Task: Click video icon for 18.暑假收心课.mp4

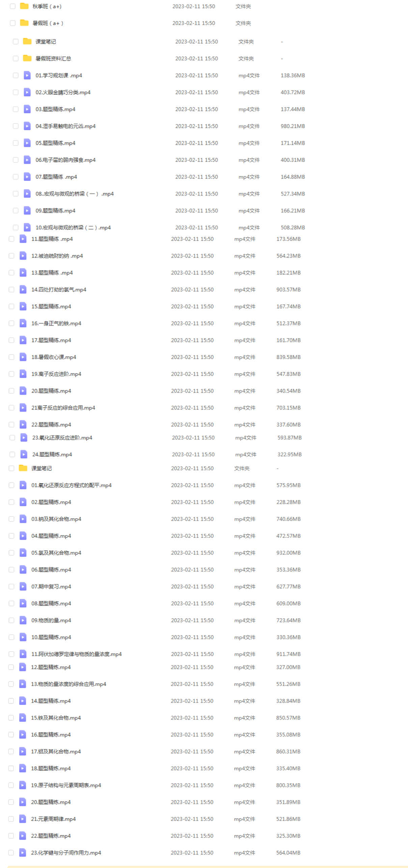Action: [23, 357]
